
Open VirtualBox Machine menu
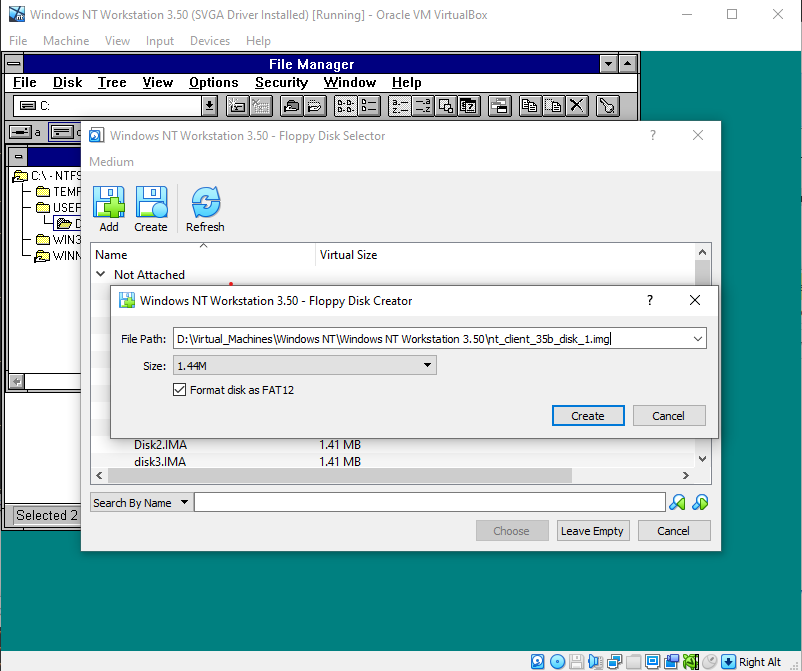point(66,41)
